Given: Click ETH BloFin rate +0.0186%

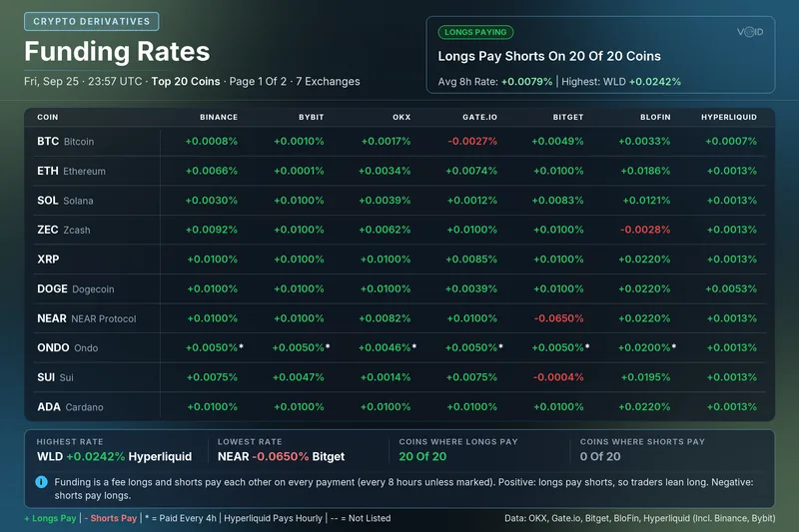Looking at the screenshot, I should (645, 171).
